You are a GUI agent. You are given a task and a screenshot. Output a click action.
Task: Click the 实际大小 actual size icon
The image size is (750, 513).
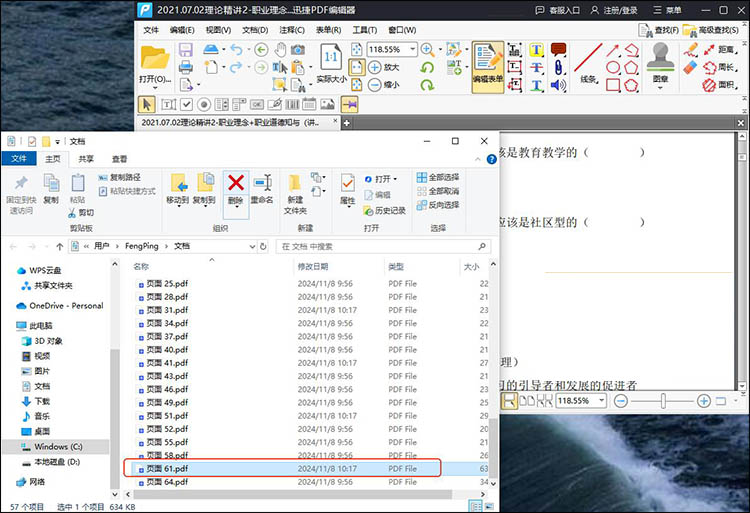click(331, 58)
